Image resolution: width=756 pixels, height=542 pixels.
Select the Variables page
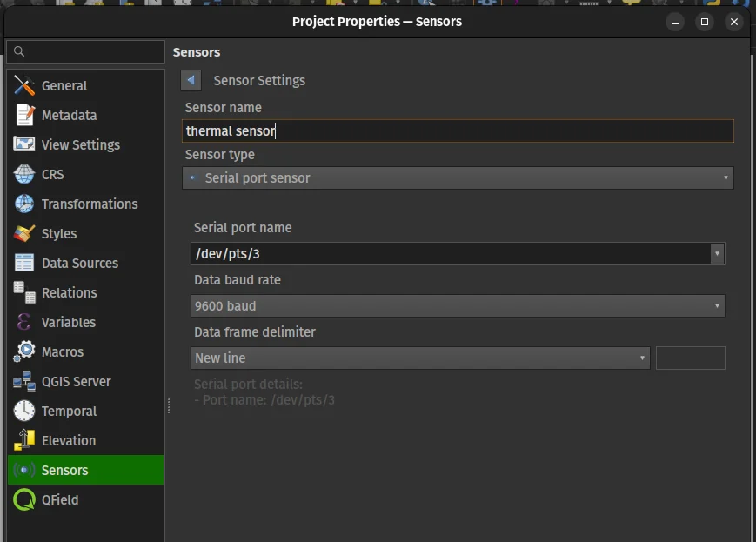point(68,323)
